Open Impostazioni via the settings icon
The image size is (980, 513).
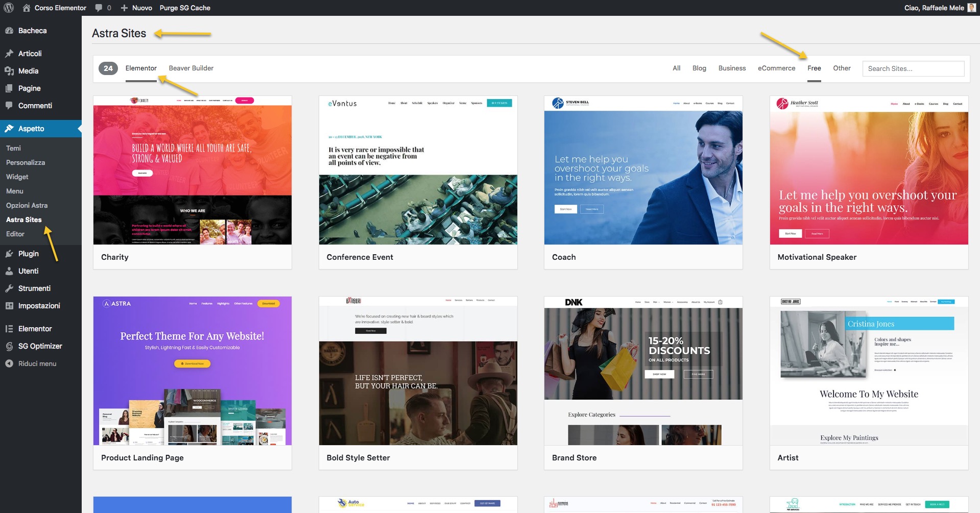click(9, 306)
